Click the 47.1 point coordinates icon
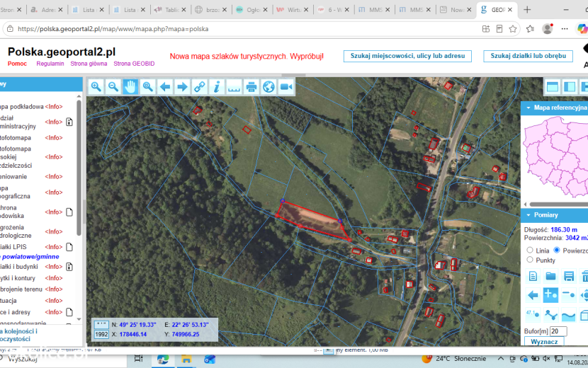 (x=533, y=314)
